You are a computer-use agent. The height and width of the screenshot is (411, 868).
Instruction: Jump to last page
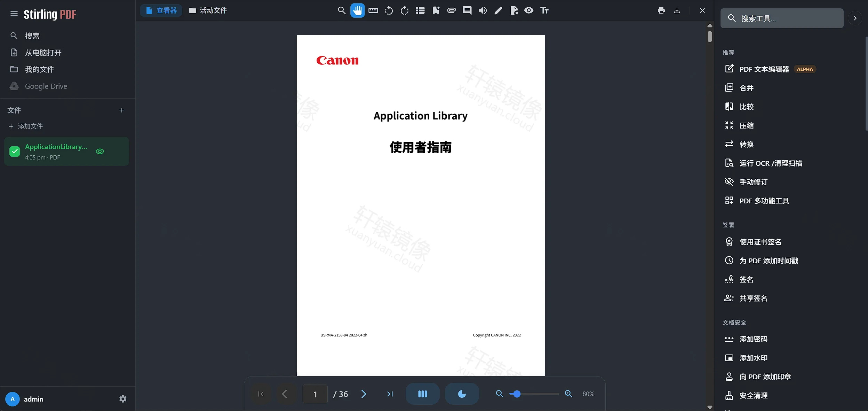[390, 394]
